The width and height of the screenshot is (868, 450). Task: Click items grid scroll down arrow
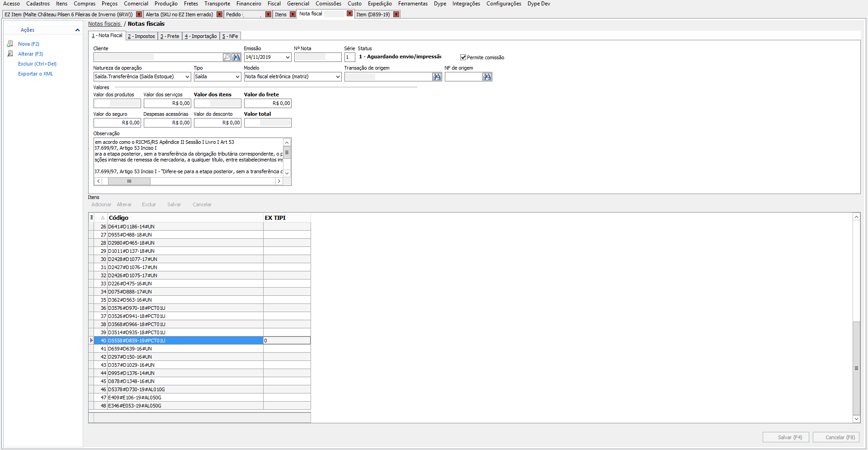(x=856, y=419)
